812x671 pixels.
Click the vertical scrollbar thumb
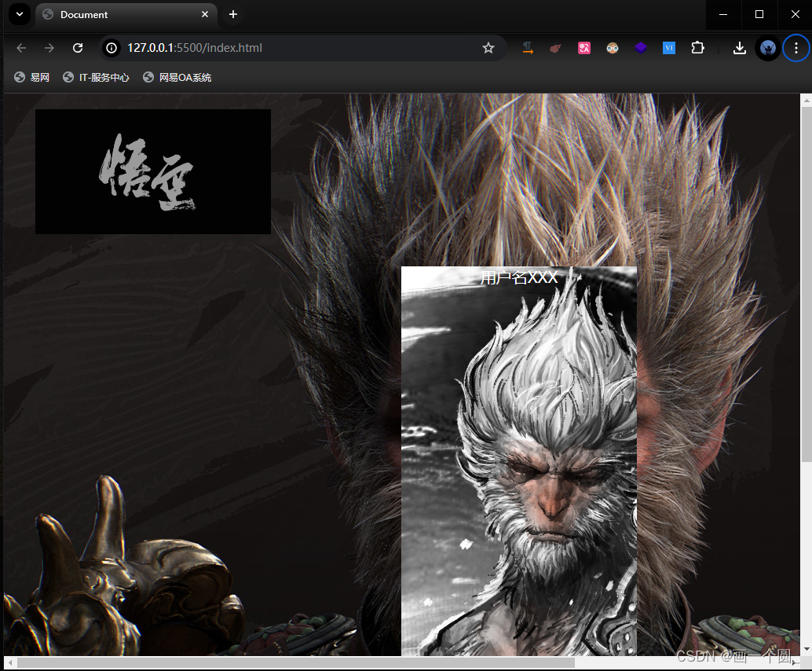tap(807, 284)
